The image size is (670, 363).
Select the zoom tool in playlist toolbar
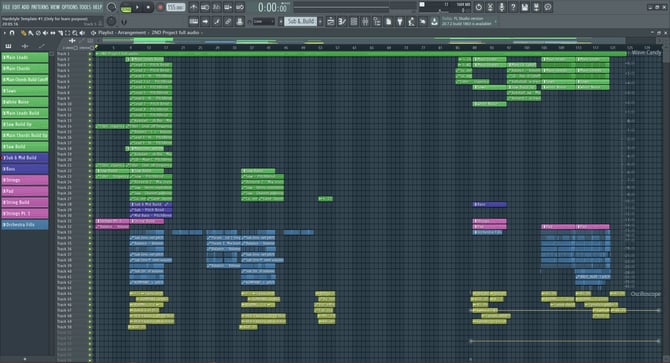(x=75, y=33)
